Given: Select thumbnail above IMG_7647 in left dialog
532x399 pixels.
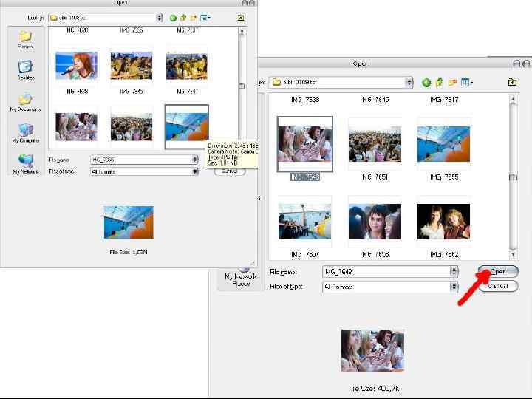Looking at the screenshot, I should 187,66.
